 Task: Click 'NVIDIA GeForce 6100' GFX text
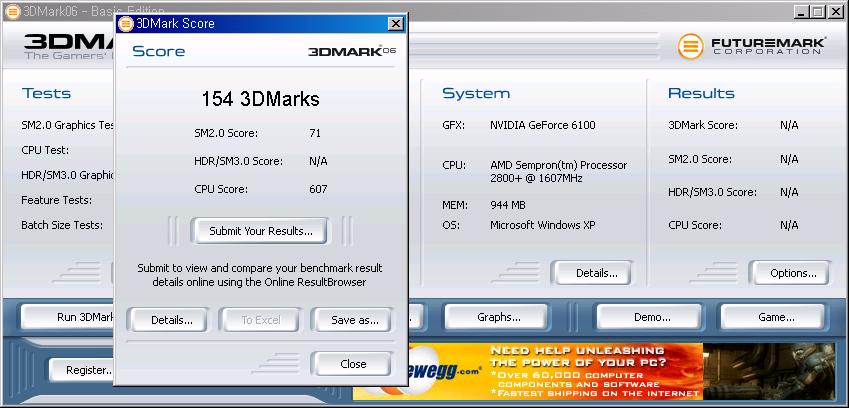[543, 125]
